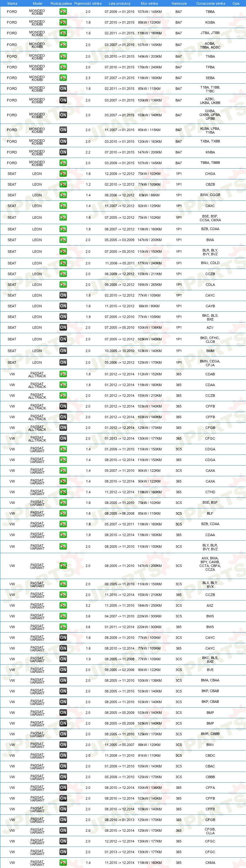Click petrol icon in Passat Alltrack CDAB row
Viewport: 246px width, 868px height.
click(x=63, y=374)
